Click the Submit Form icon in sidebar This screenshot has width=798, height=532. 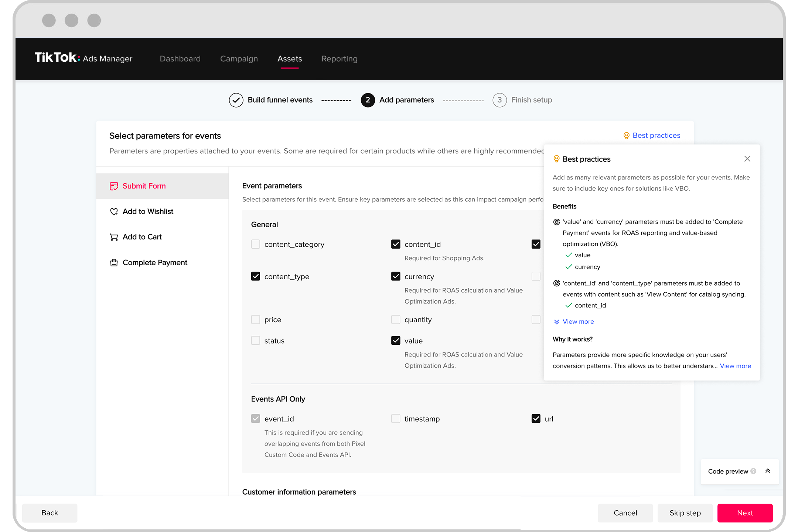point(114,186)
